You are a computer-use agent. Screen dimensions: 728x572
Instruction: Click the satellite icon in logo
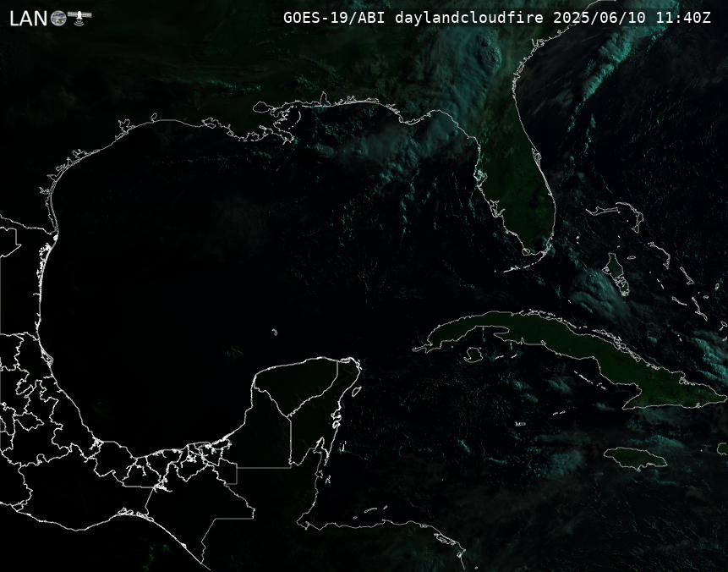(79, 17)
